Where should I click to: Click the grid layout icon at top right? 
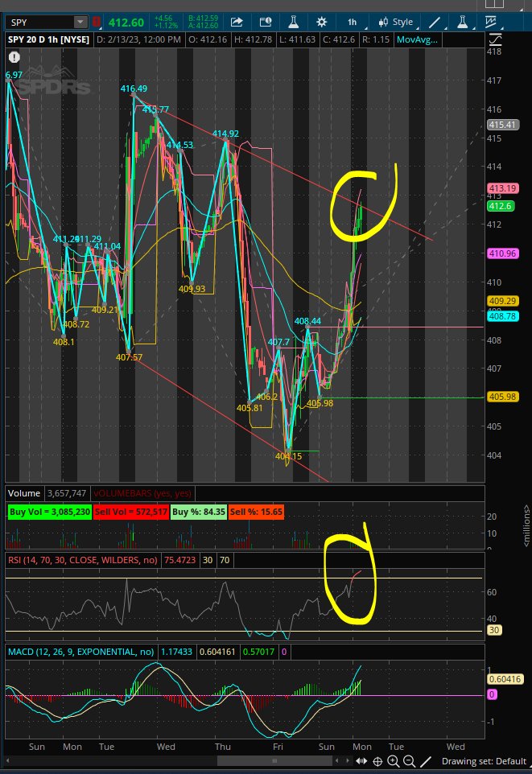click(494, 5)
